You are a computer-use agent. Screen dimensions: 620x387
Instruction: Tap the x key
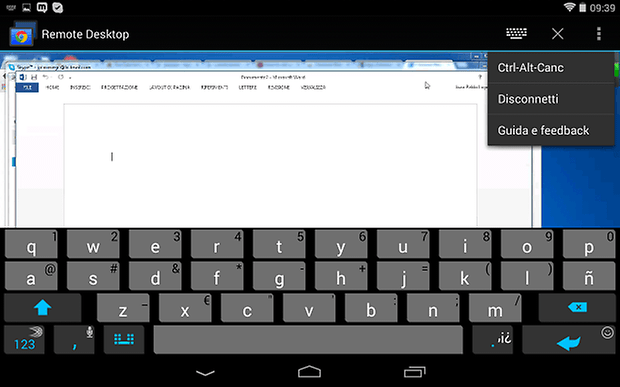pos(185,308)
